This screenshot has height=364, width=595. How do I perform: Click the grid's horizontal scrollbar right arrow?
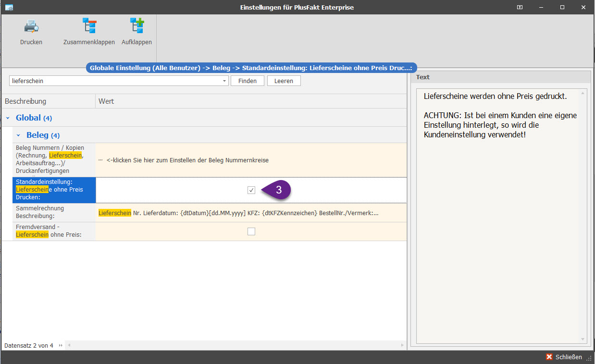(x=402, y=345)
